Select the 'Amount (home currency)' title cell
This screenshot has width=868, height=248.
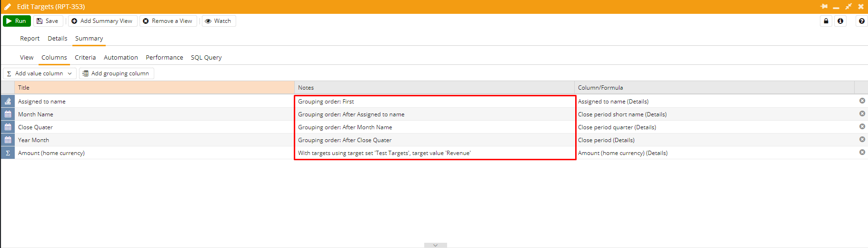(155, 153)
